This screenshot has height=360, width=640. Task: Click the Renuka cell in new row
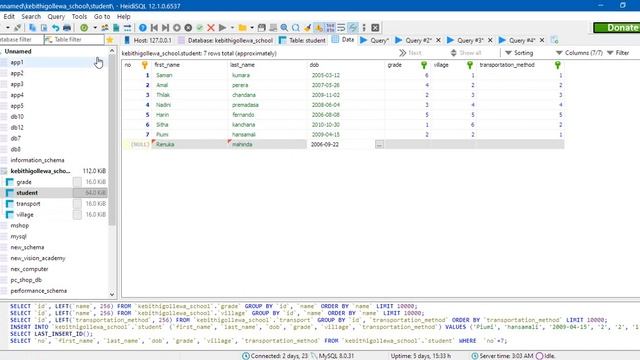[x=190, y=144]
